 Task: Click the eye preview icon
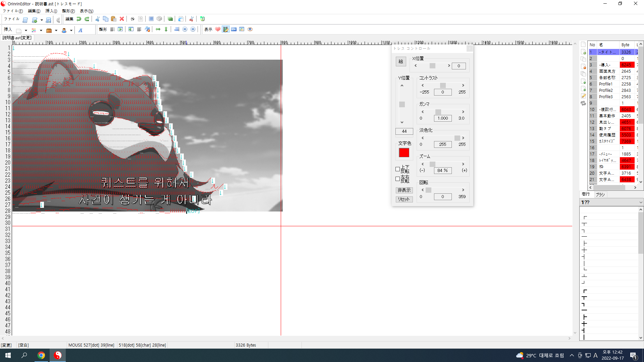250,29
